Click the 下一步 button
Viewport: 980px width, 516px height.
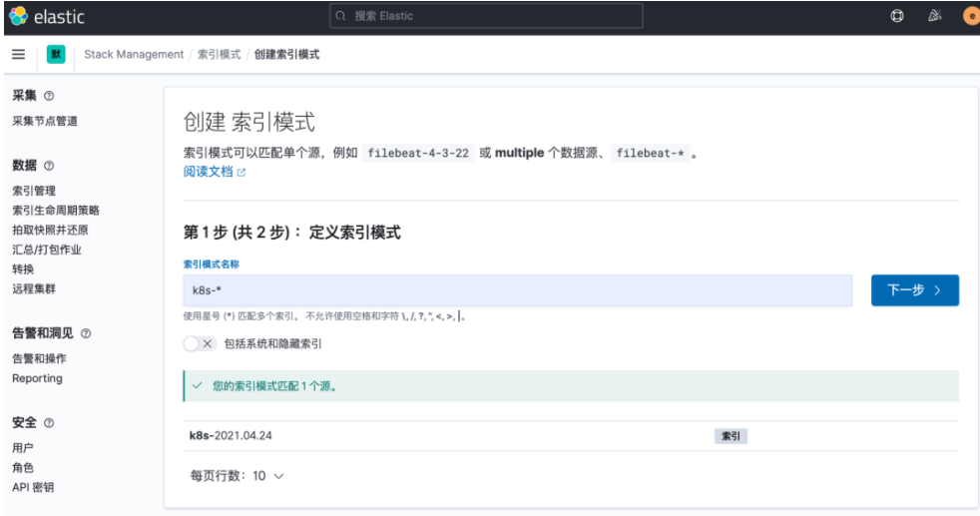click(x=915, y=289)
